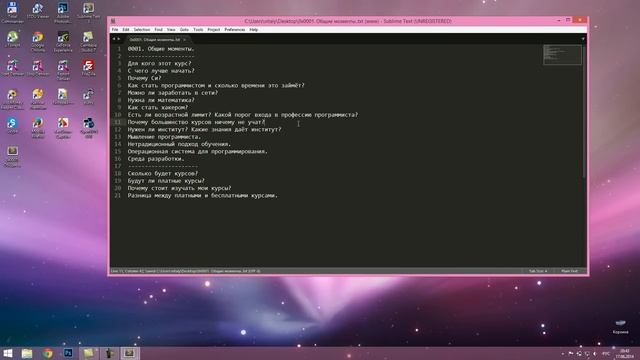The height and width of the screenshot is (360, 640).
Task: Click line 'Для кого этот курс?'
Action: (159, 64)
